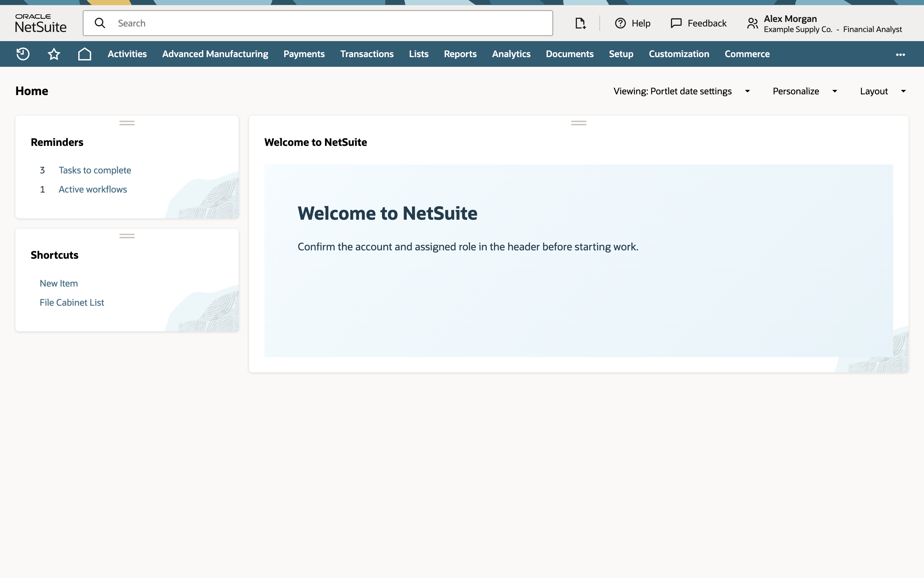Click the large Welcome to NetSuite banner heading

[x=387, y=213]
